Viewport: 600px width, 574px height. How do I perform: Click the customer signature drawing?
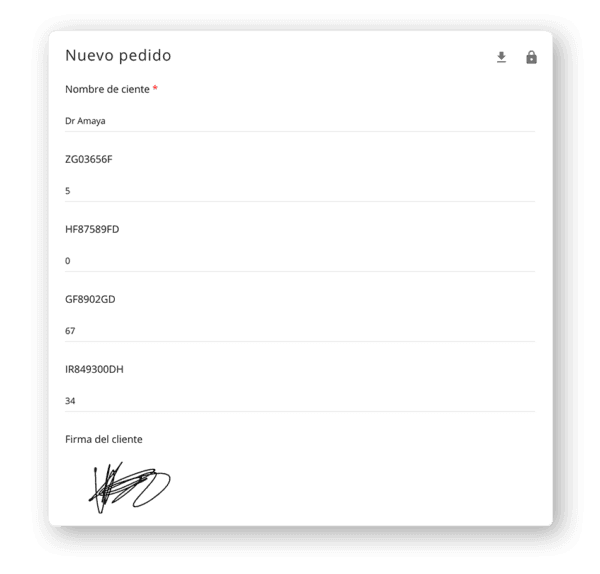[129, 487]
